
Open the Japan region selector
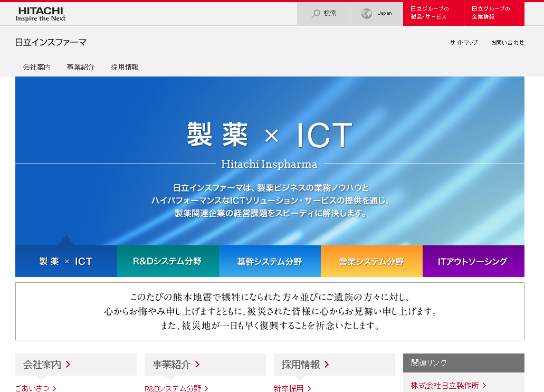376,14
